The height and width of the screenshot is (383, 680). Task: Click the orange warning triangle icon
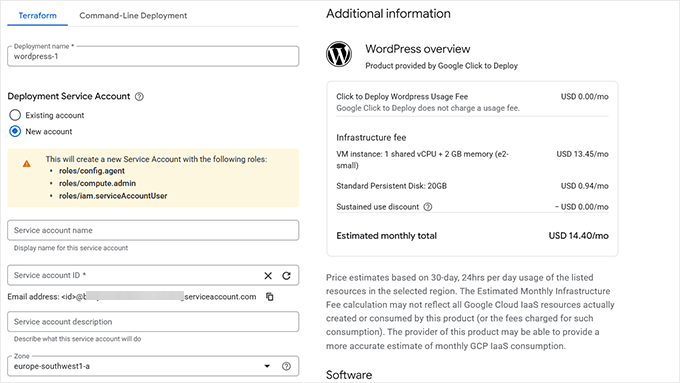point(26,164)
